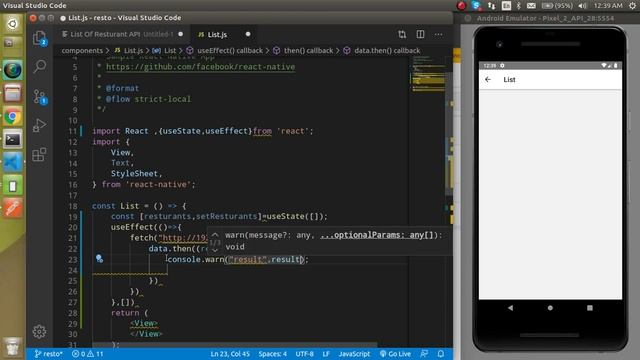Click Go Live in status bar

(395, 354)
